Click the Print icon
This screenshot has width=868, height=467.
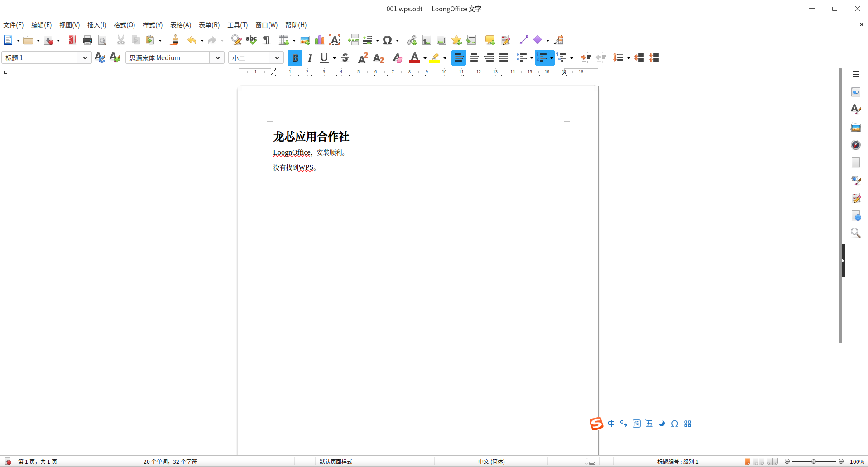point(87,40)
